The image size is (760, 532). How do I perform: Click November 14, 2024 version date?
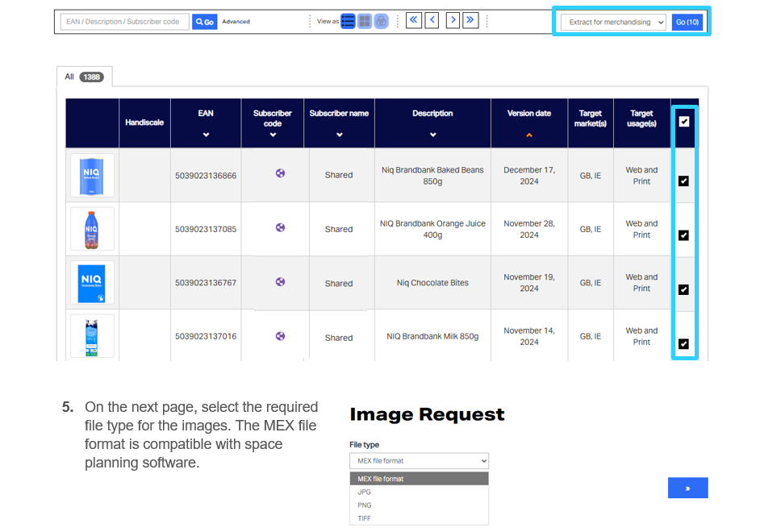(529, 336)
